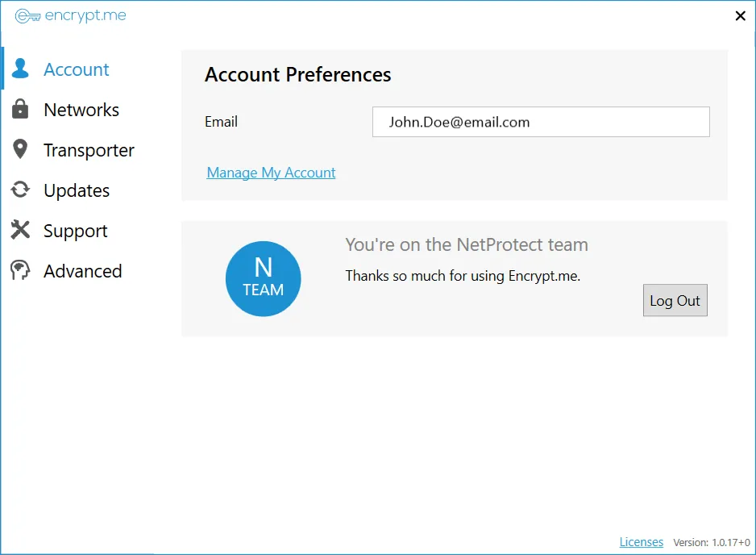
Task: Click the Email input field
Action: (x=541, y=122)
